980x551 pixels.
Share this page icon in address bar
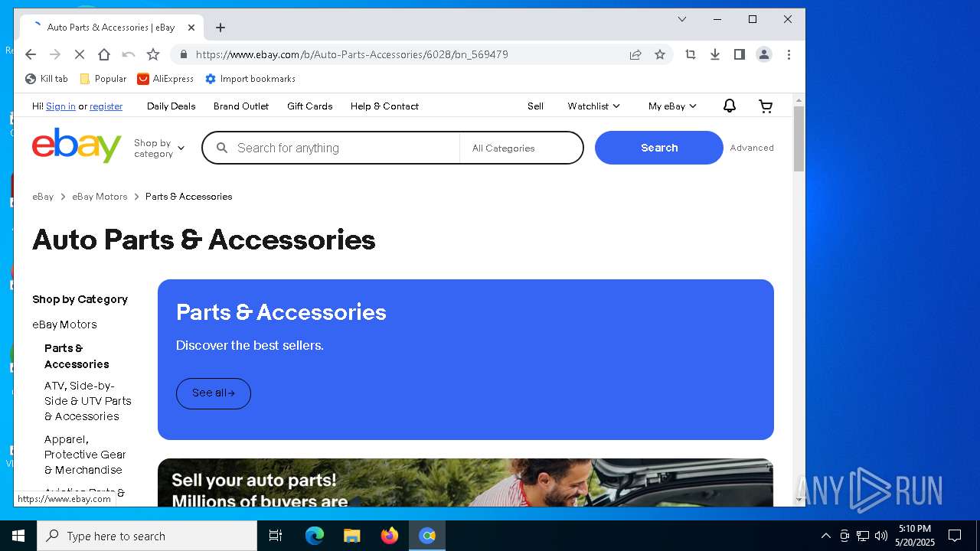pyautogui.click(x=635, y=54)
